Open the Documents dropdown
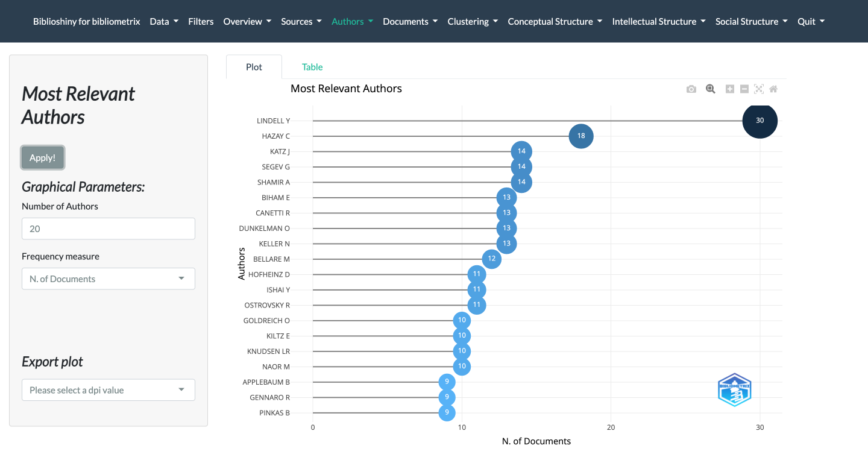 coord(410,21)
